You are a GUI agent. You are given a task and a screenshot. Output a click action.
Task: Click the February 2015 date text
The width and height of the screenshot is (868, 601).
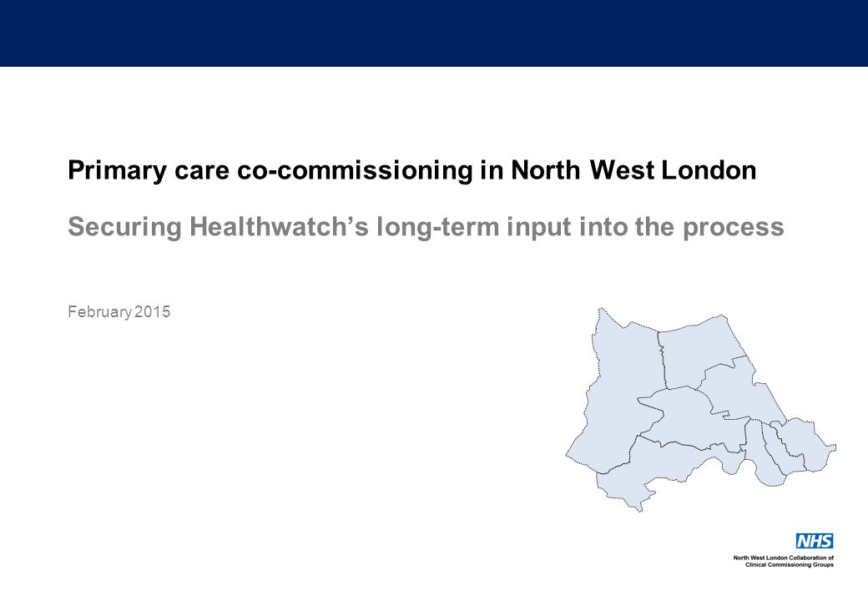tap(119, 312)
